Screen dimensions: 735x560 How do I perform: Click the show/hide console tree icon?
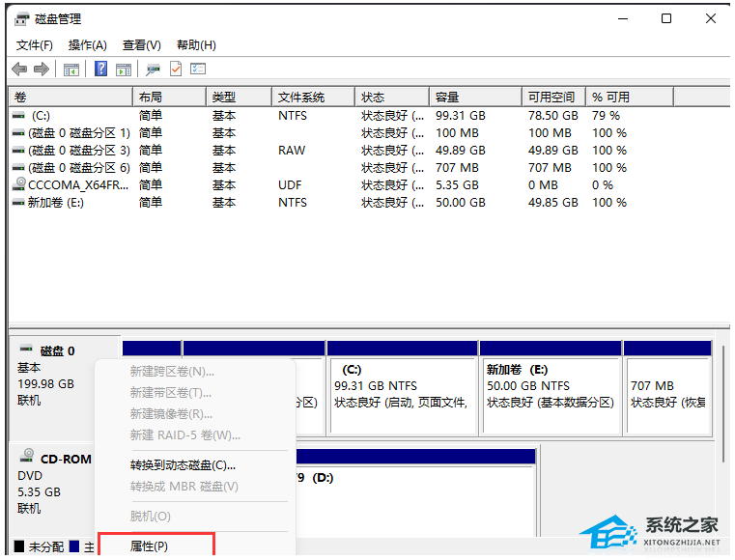71,70
